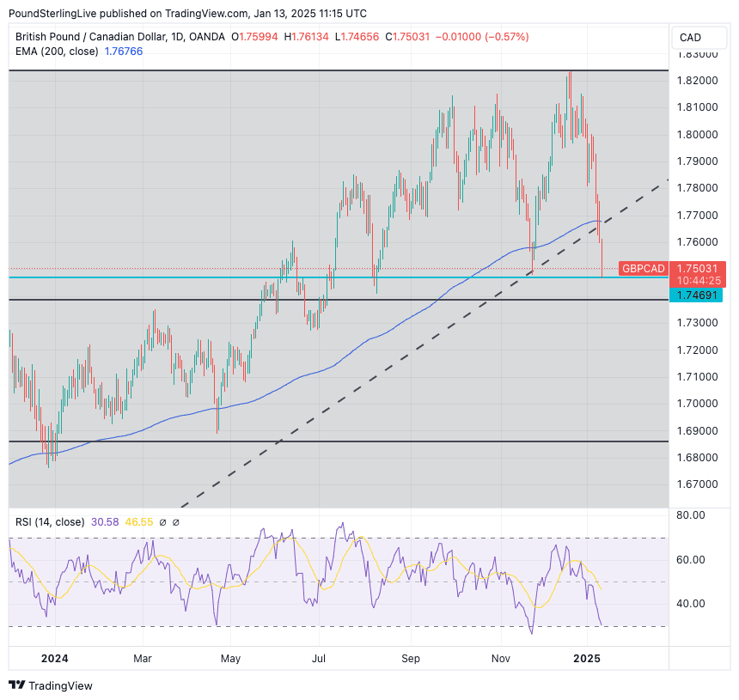Click the second ∅ symbol in RSI legend

pyautogui.click(x=175, y=522)
